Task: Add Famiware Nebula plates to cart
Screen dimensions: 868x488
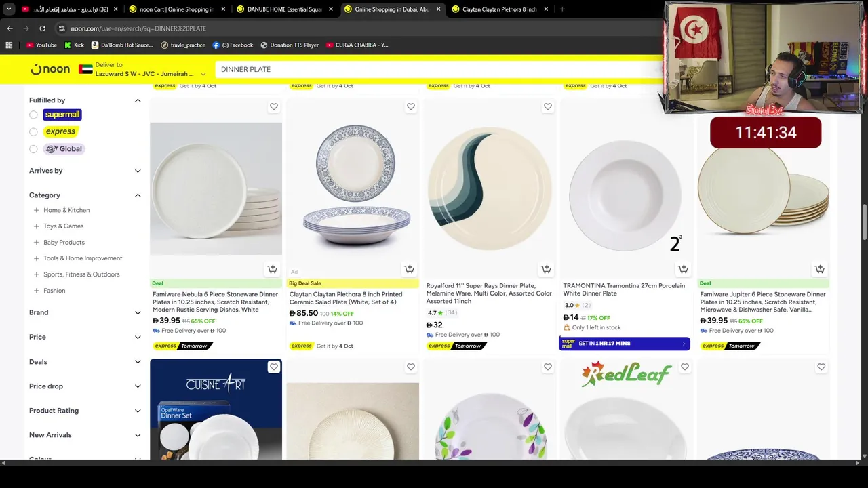Action: click(272, 269)
